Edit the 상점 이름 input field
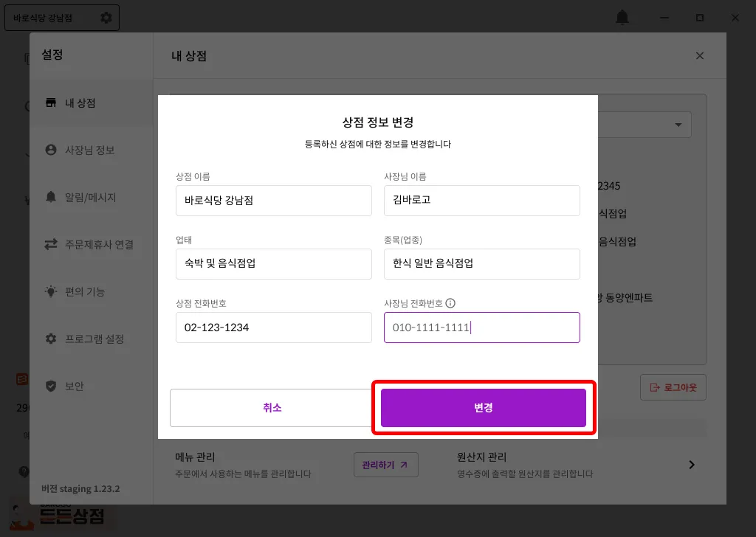This screenshot has width=756, height=537. pos(274,201)
